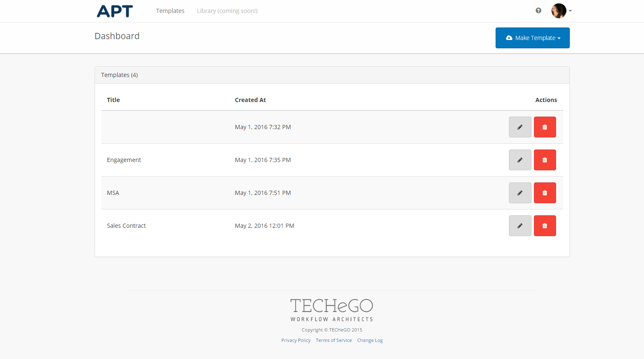This screenshot has height=359, width=644.
Task: Click the TECHeGO Workflow Architects logo
Action: coord(331,310)
